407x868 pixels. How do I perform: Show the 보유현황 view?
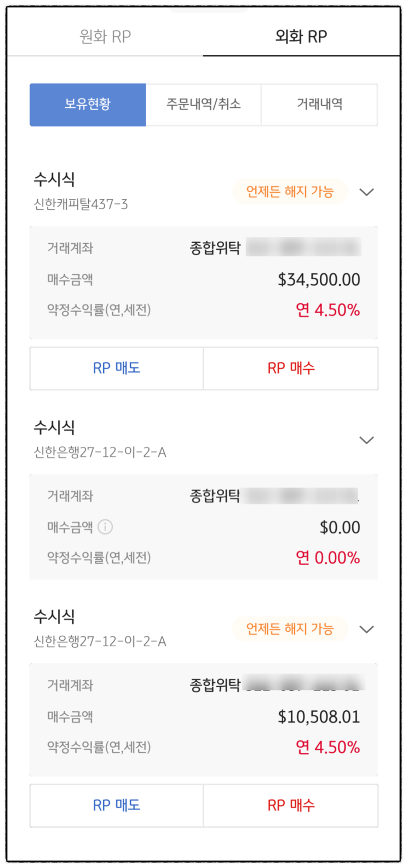(88, 105)
